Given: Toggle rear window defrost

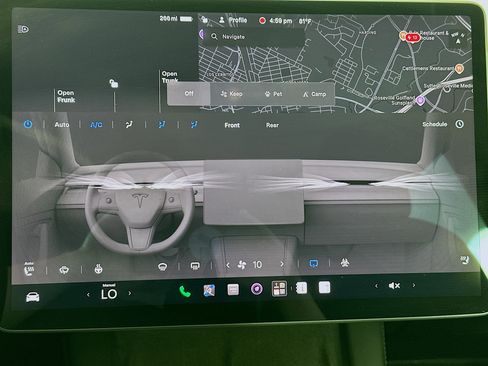Looking at the screenshot, I should (195, 266).
